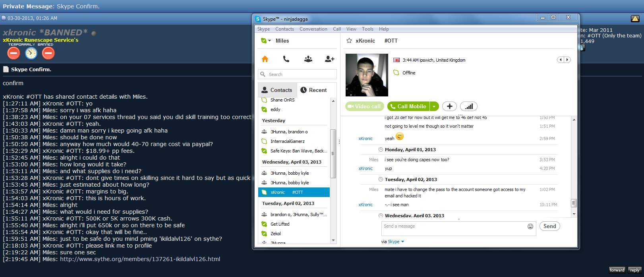Open the Help menu
Image resolution: width=644 pixels, height=277 pixels.
pyautogui.click(x=384, y=29)
